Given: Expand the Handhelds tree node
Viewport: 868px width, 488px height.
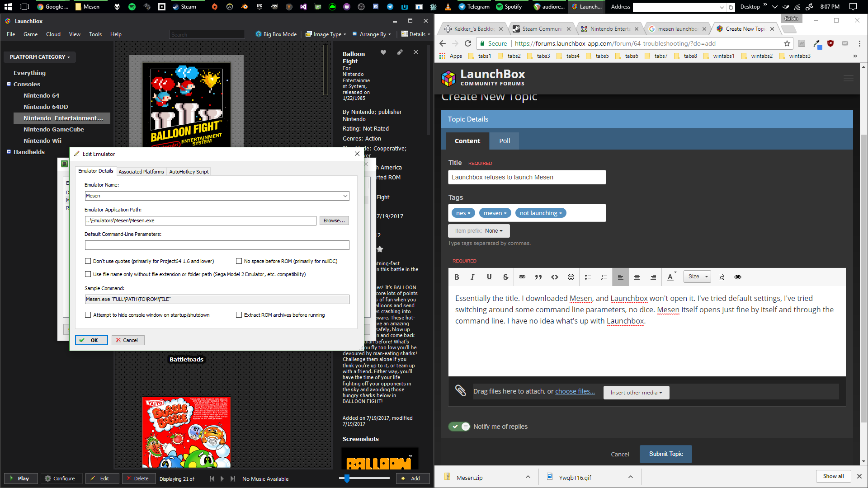Looking at the screenshot, I should (9, 152).
